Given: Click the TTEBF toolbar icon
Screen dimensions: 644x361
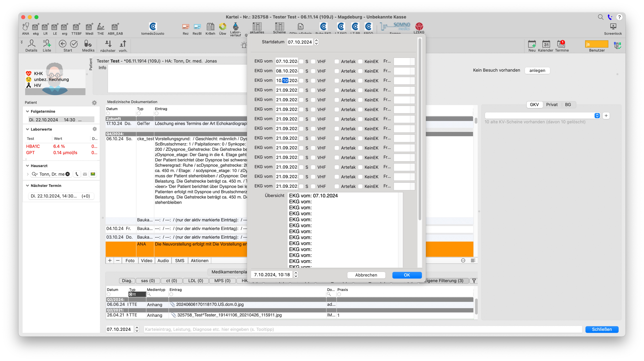Looking at the screenshot, I should coord(76,27).
